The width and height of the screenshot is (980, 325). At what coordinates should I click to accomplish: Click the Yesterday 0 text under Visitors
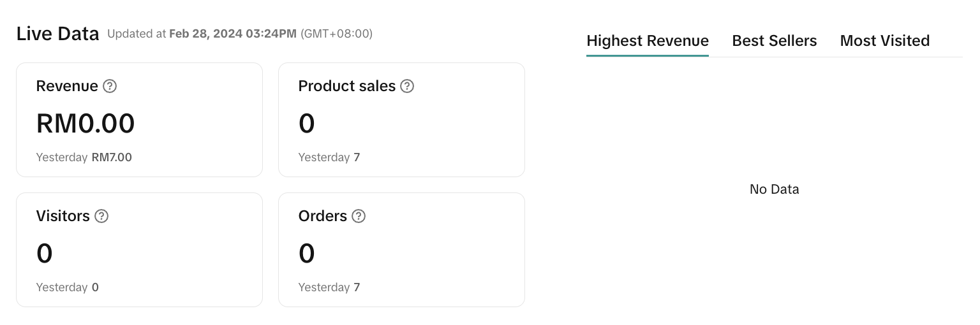tap(67, 287)
